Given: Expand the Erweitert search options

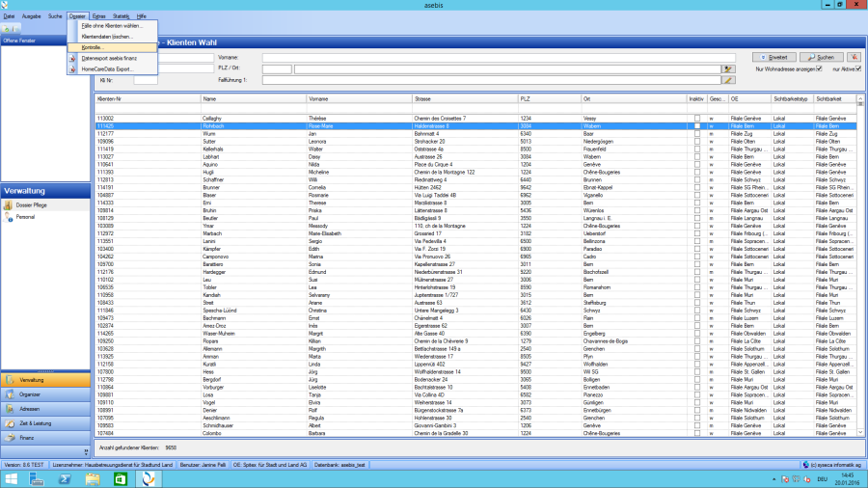Looking at the screenshot, I should 777,57.
